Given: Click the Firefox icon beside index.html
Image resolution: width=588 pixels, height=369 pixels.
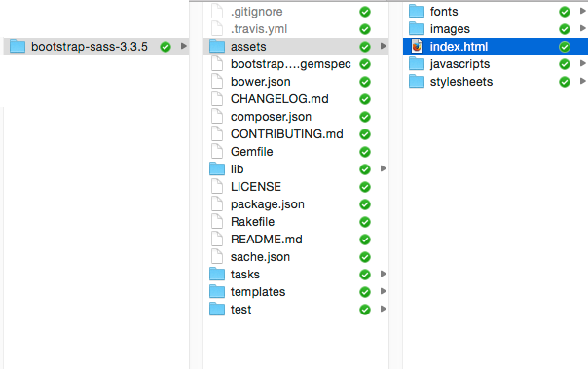Looking at the screenshot, I should 417,47.
